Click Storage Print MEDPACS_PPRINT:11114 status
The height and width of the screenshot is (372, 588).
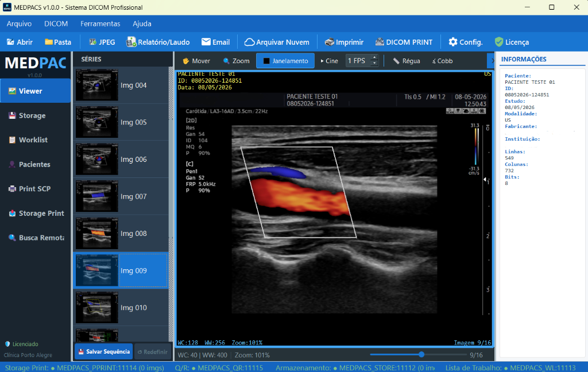84,368
